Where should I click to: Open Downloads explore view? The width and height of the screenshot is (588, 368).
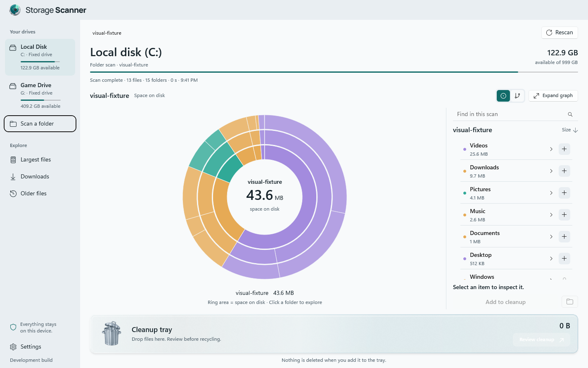coord(40,177)
